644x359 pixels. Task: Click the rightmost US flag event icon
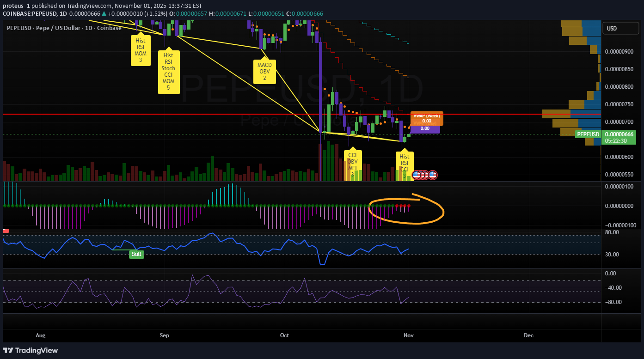[433, 175]
